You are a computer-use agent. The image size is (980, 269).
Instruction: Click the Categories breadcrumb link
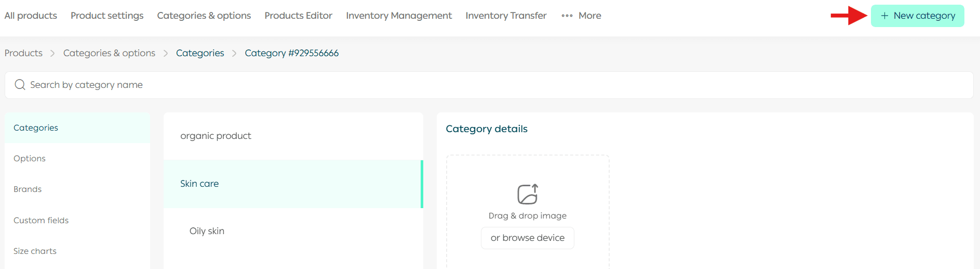[x=200, y=53]
